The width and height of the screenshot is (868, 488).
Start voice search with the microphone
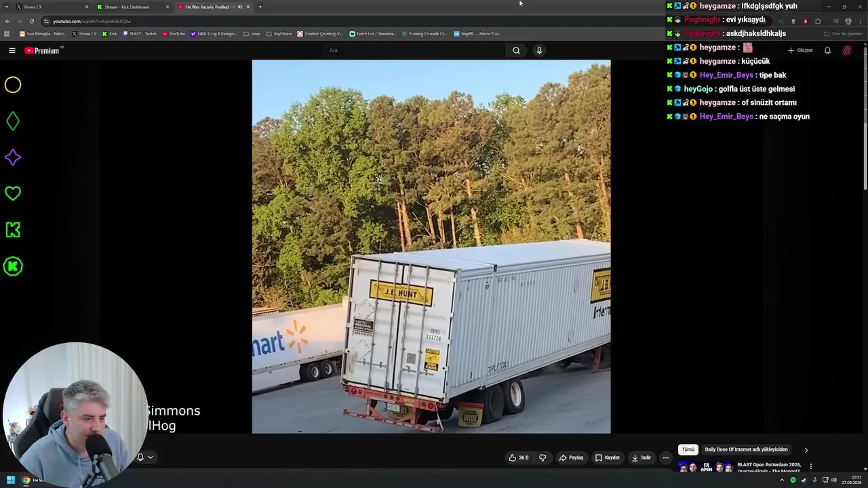coord(539,50)
